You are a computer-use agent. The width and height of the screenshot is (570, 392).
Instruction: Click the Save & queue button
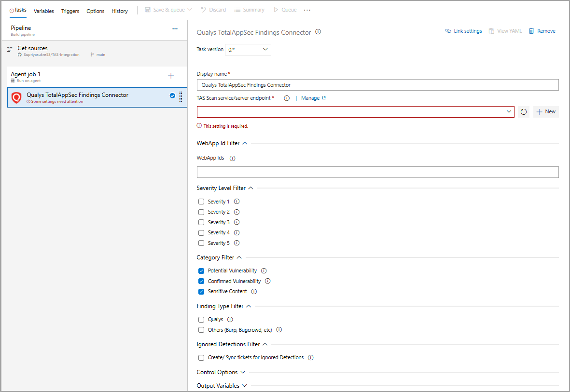pyautogui.click(x=165, y=10)
